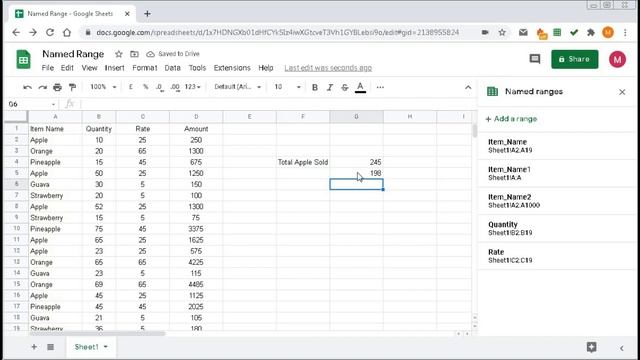Toggle bold formatting
The height and width of the screenshot is (360, 640).
[315, 87]
